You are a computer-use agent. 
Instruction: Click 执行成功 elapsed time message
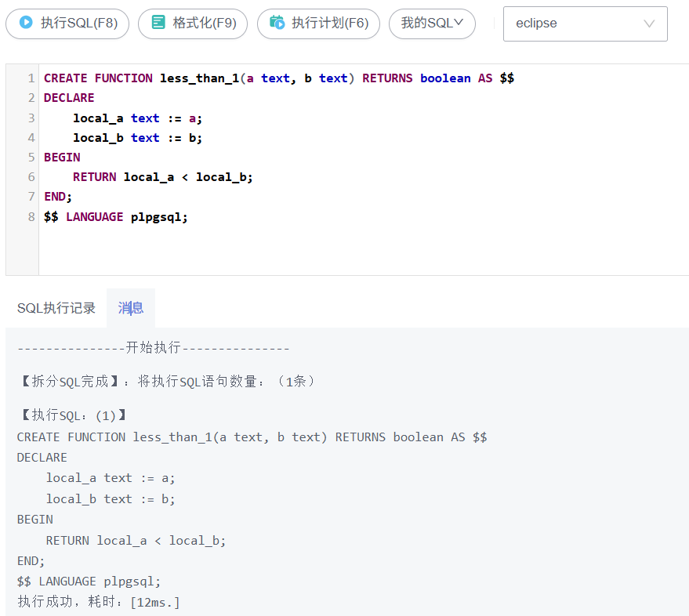pos(99,602)
